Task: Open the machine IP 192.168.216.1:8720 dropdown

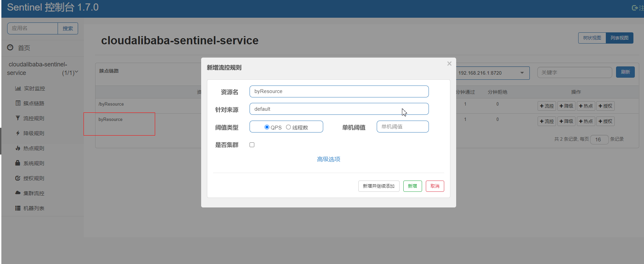Action: coord(493,73)
